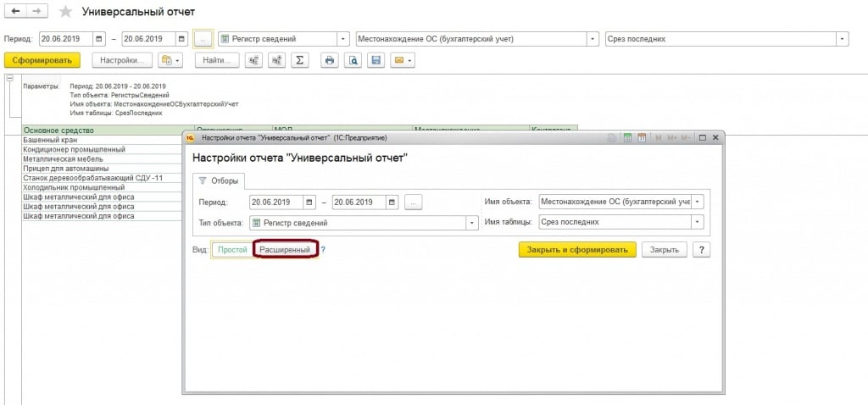
Task: Collapse the Параметры section of the report
Action: click(10, 78)
